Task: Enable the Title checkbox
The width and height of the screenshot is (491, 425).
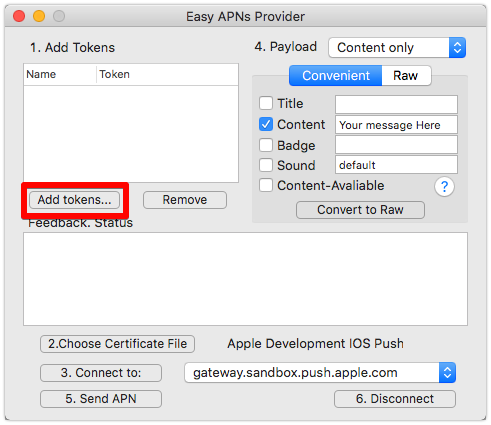Action: (x=266, y=103)
